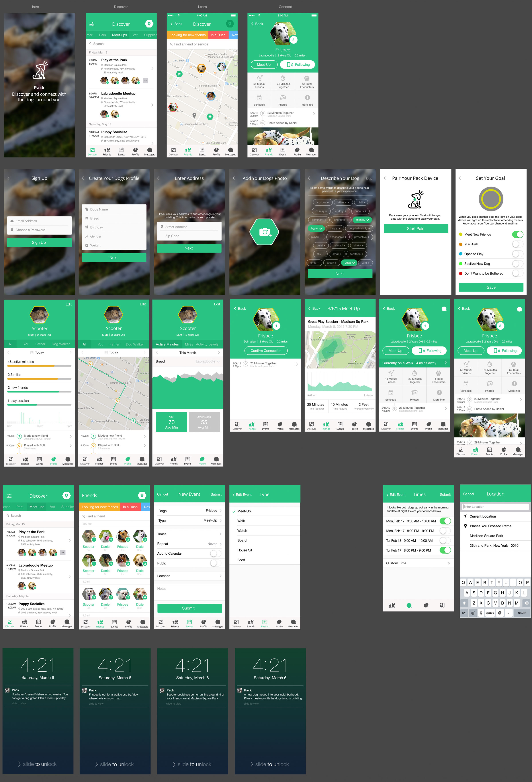Tap the camera icon to add dog photo
532x782 pixels.
[264, 232]
